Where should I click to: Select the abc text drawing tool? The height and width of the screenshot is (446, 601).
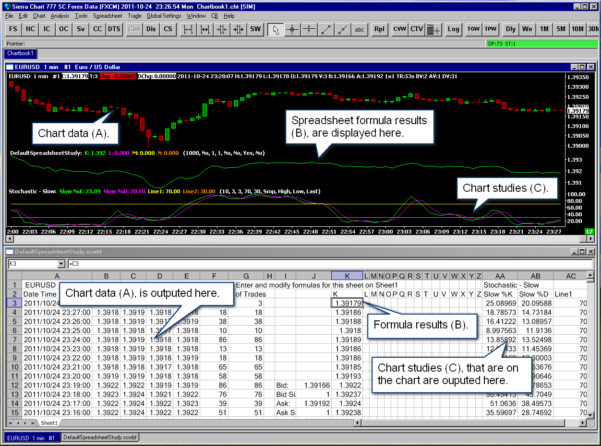click(x=358, y=30)
